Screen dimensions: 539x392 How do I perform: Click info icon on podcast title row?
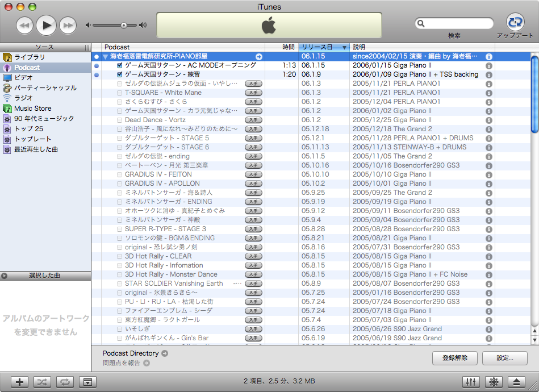coord(489,57)
